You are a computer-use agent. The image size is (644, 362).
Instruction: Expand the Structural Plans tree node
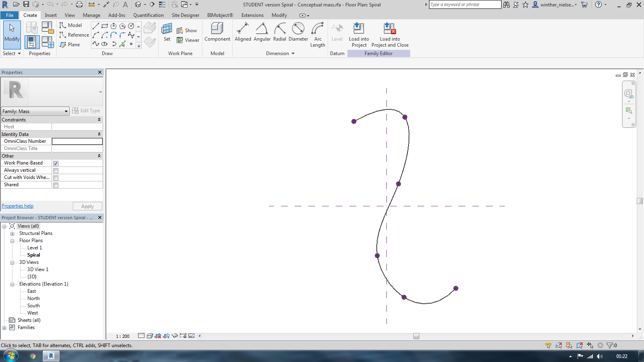click(12, 233)
